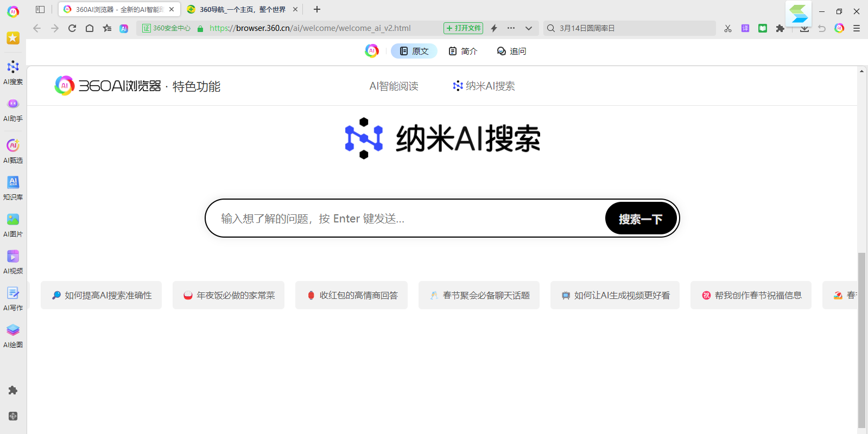The width and height of the screenshot is (868, 434).
Task: Click the lightning speed-mode icon
Action: tap(494, 28)
